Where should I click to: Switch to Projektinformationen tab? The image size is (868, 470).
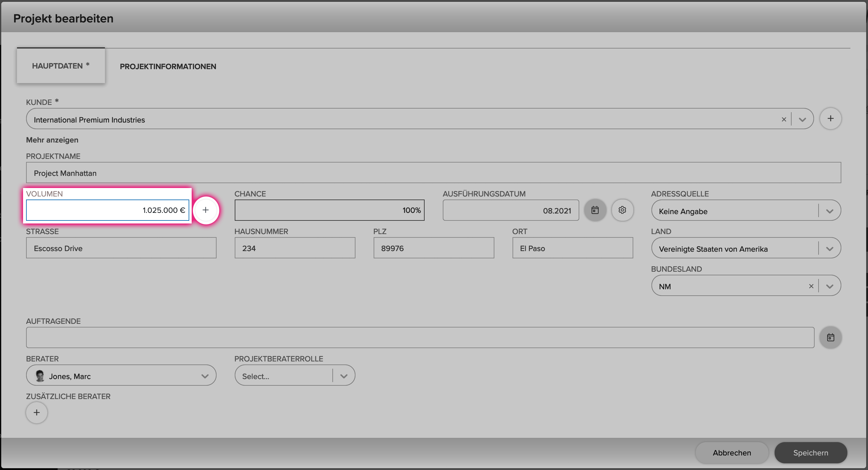pyautogui.click(x=168, y=66)
